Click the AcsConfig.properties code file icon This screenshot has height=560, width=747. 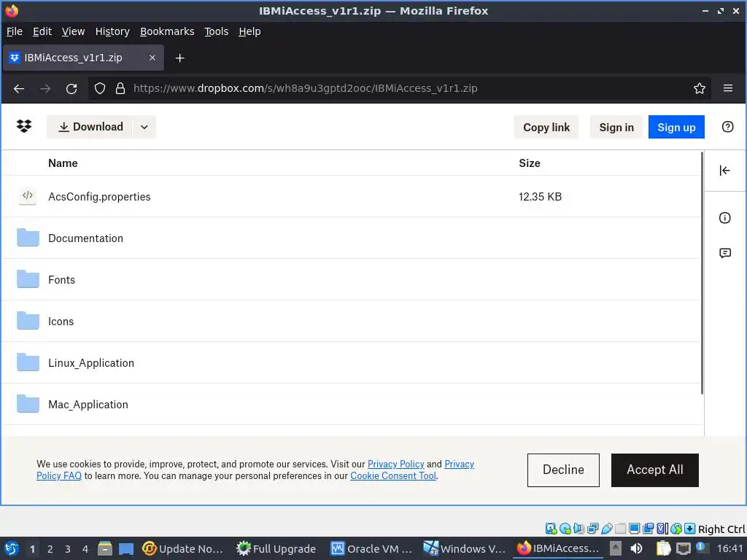[x=28, y=195]
